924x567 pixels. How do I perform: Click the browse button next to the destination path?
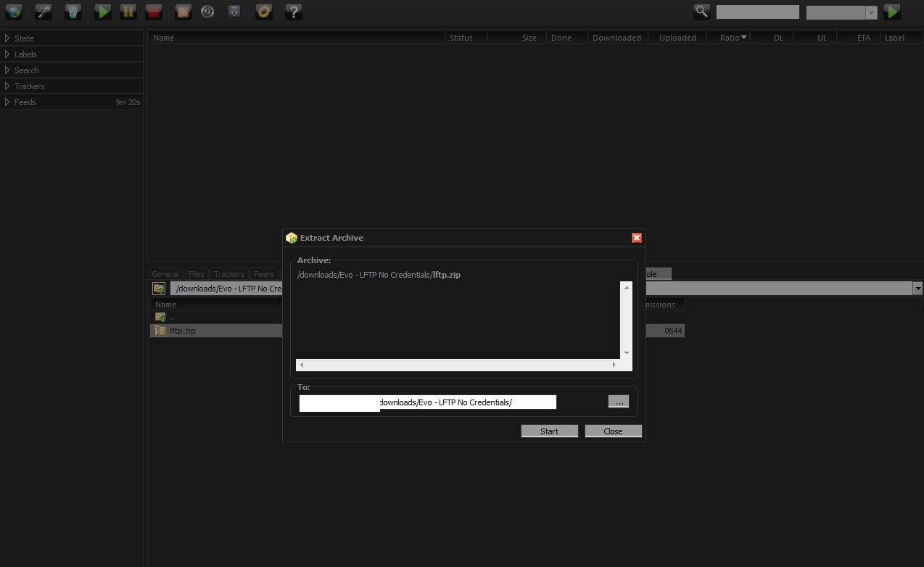619,401
